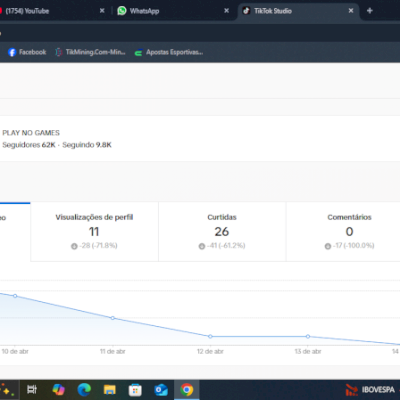400x400 pixels.
Task: Click the WhatsApp tab favicon
Action: point(122,11)
